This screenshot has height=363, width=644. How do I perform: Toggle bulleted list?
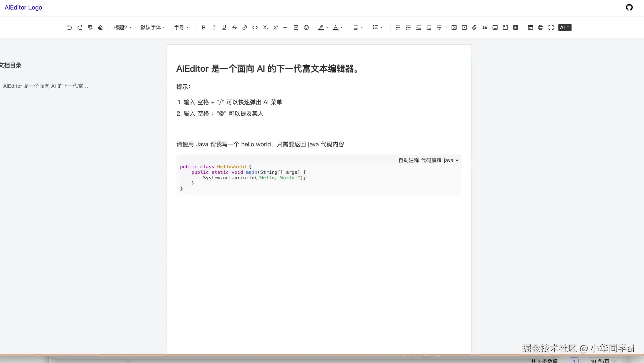(398, 27)
